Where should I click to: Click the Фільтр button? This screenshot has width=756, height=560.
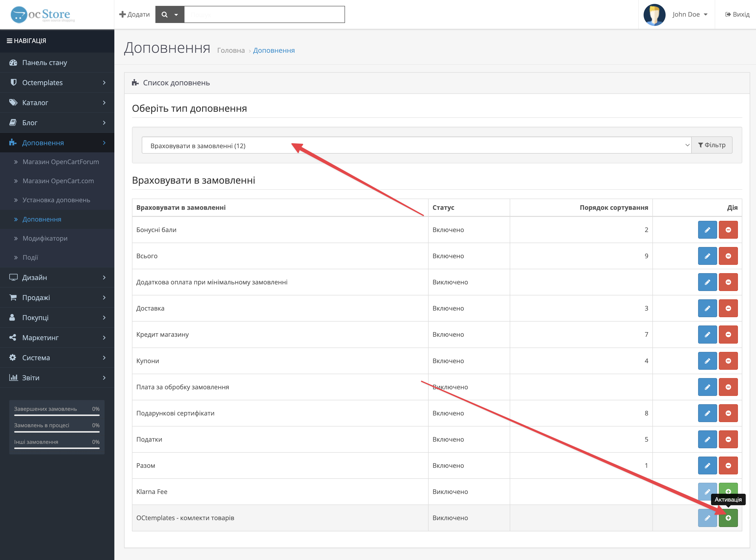pyautogui.click(x=712, y=145)
